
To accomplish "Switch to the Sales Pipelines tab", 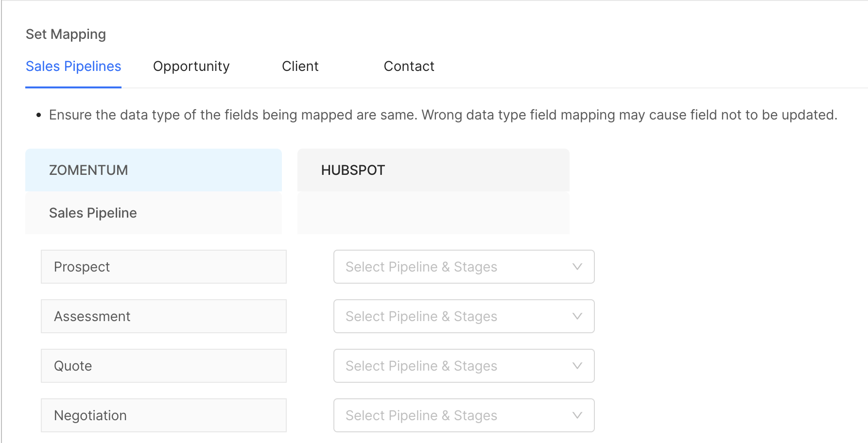I will [x=73, y=67].
